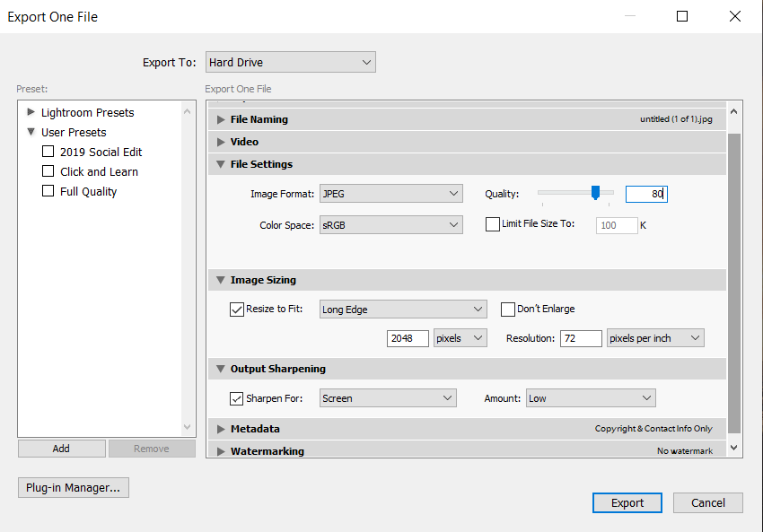763x532 pixels.
Task: Expand the Video section
Action: [220, 141]
